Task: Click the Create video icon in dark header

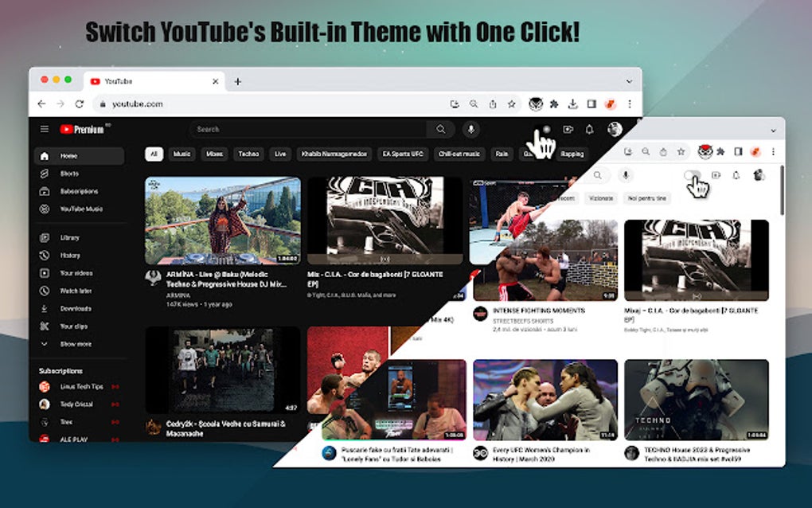Action: click(568, 130)
